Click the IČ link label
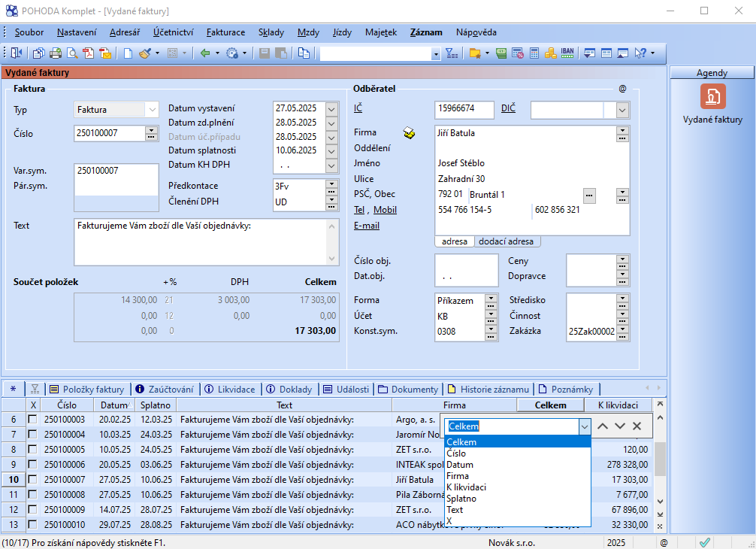Image resolution: width=756 pixels, height=549 pixels. click(358, 108)
